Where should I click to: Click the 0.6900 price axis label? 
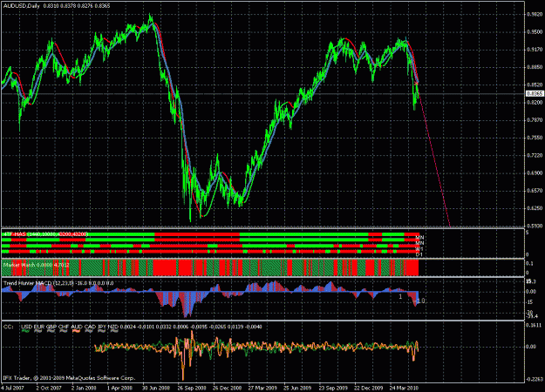tap(535, 172)
